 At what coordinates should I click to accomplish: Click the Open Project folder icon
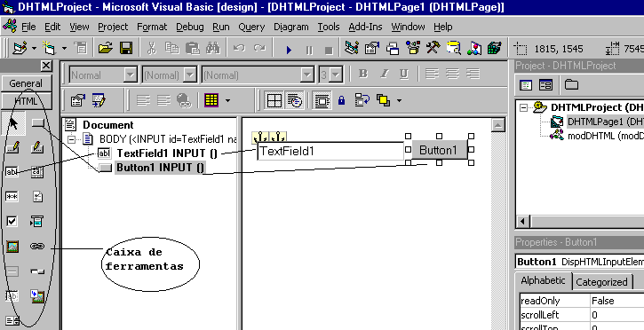pos(106,49)
